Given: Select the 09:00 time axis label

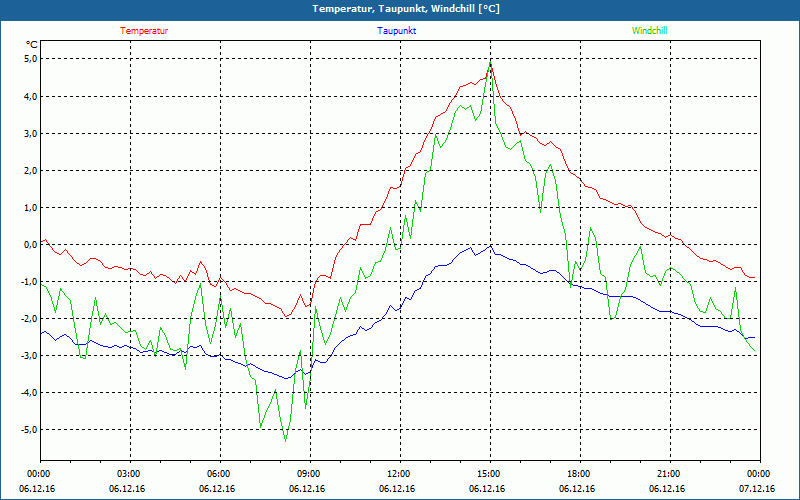Looking at the screenshot, I should pyautogui.click(x=308, y=474).
